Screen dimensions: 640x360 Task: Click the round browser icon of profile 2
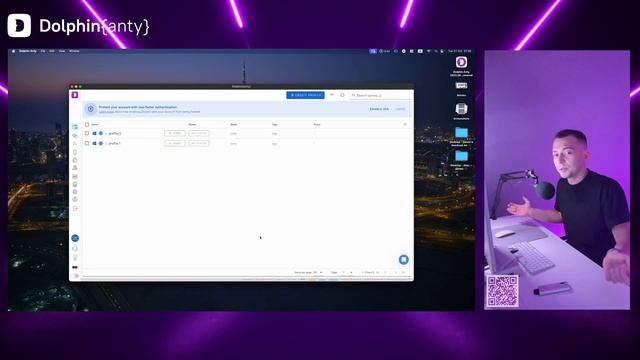(101, 133)
